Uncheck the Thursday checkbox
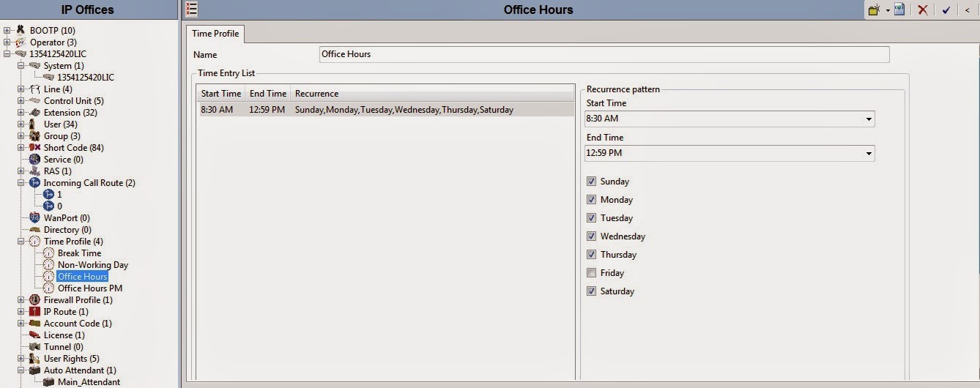Viewport: 980px width, 388px height. point(591,254)
